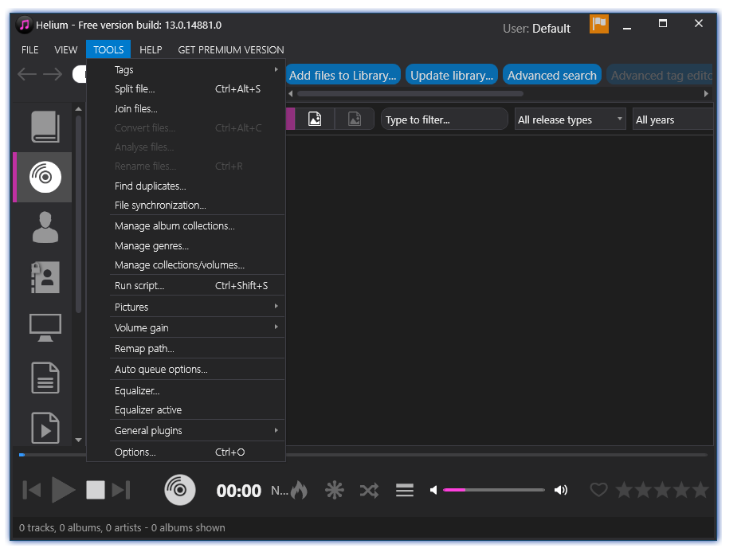745x560 pixels.
Task: Toggle shuffle playback icon
Action: [x=369, y=490]
